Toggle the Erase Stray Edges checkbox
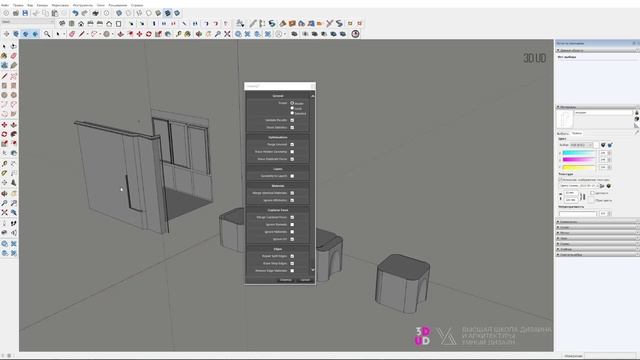Image resolution: width=640 pixels, height=360 pixels. tap(292, 264)
